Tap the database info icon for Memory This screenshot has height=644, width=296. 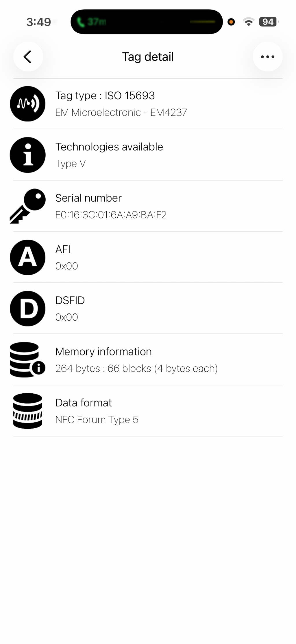click(x=28, y=360)
